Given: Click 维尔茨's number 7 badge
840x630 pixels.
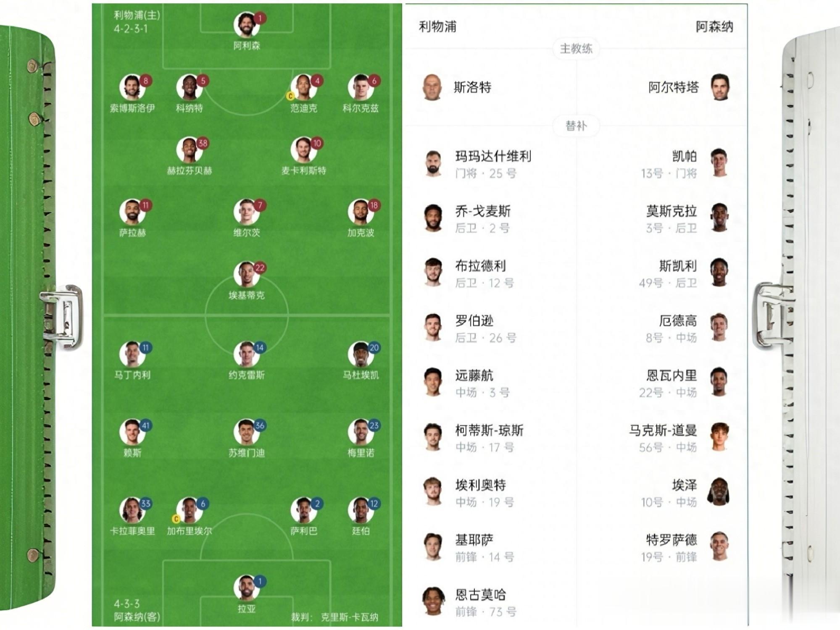Looking at the screenshot, I should coord(260,205).
